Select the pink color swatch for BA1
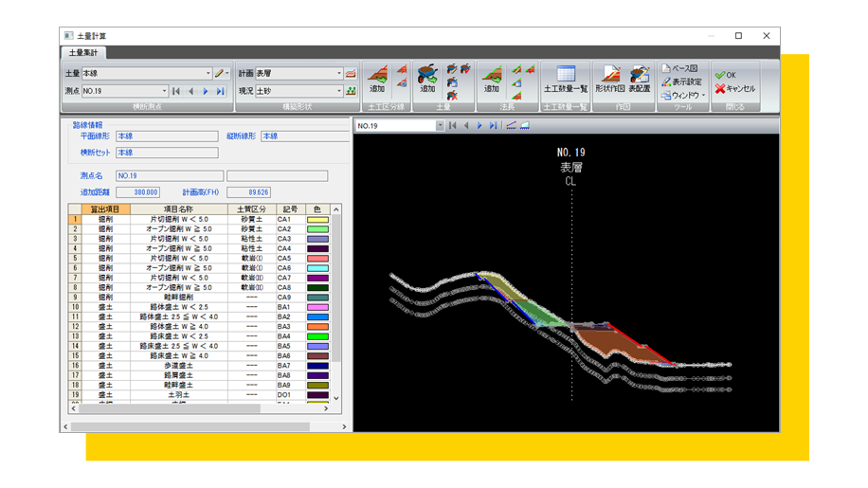 click(x=317, y=307)
